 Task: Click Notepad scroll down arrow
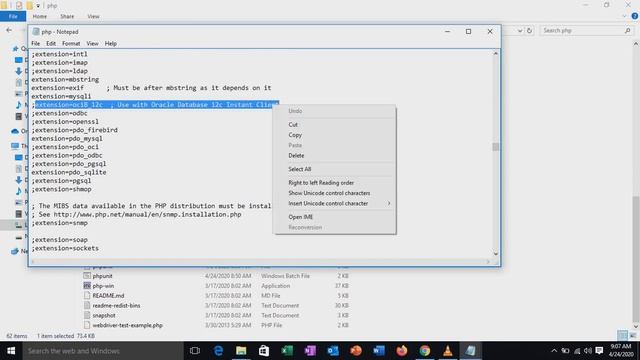coord(496,253)
